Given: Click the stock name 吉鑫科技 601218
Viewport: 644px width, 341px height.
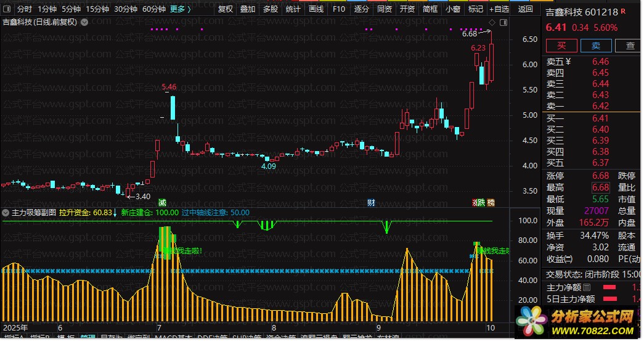Looking at the screenshot, I should 582,12.
